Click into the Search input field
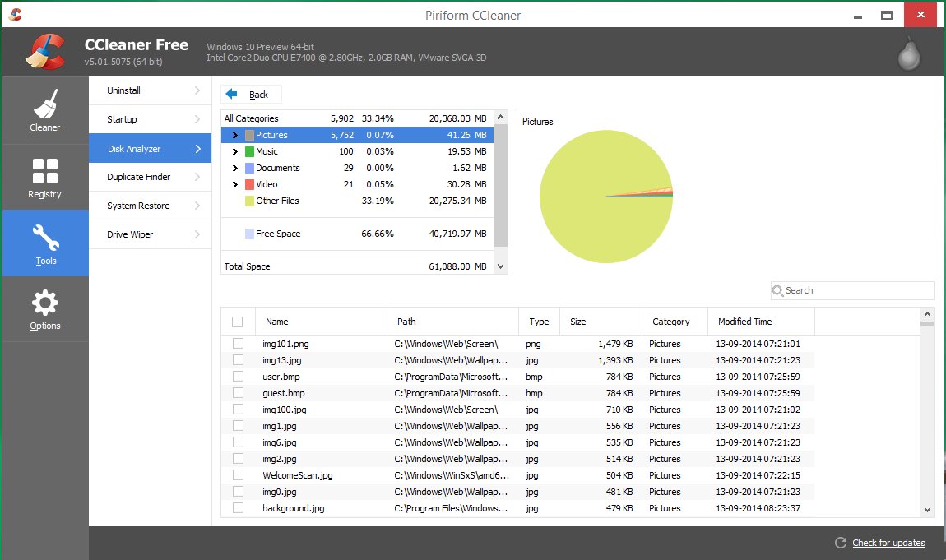This screenshot has width=946, height=560. click(x=856, y=290)
